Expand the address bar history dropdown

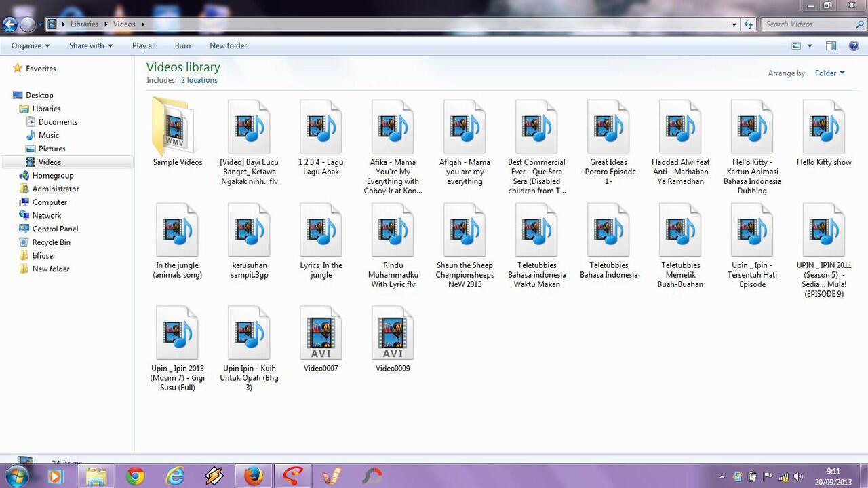coord(734,24)
